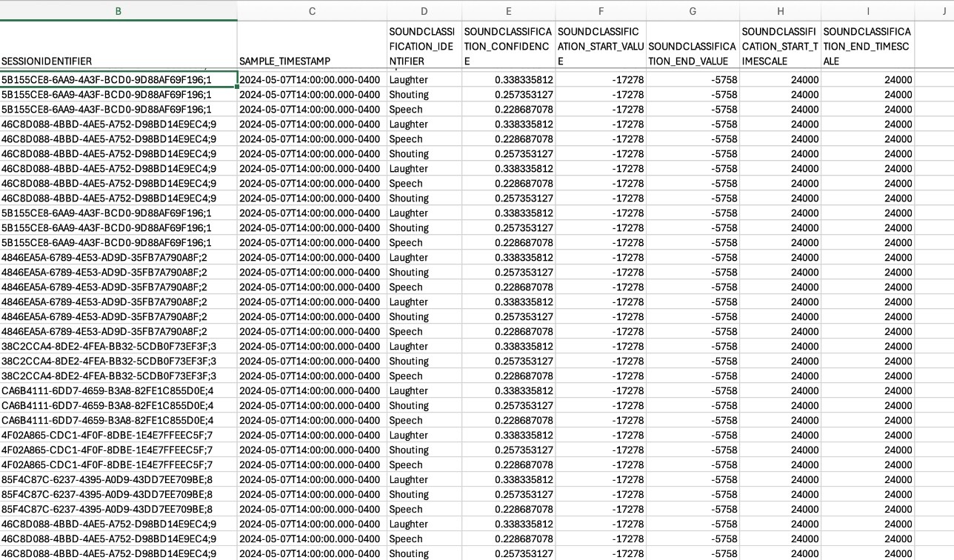
Task: Select confidence 0.338335812 in 38C2CCA4 Laughter row
Action: (508, 346)
